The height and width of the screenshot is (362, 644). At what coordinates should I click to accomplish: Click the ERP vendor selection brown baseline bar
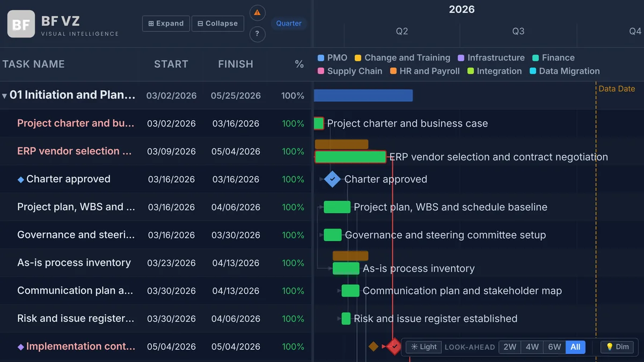tap(341, 144)
